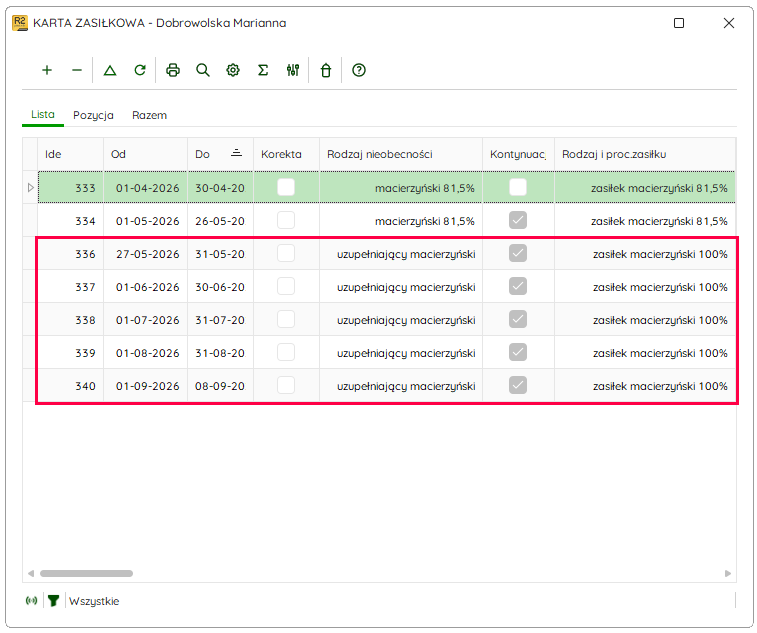
Task: Switch to the Razem tab
Action: 150,115
